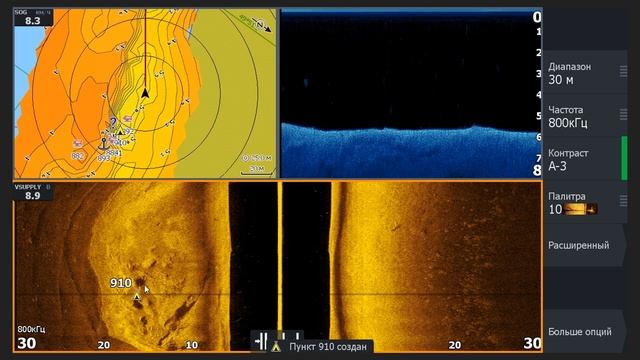Image resolution: width=640 pixels, height=360 pixels.
Task: Select waypoint label 893 on chart
Action: coord(104,158)
